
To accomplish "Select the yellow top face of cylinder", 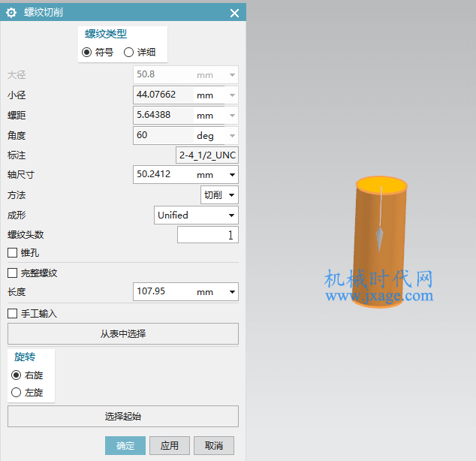I will pos(381,185).
